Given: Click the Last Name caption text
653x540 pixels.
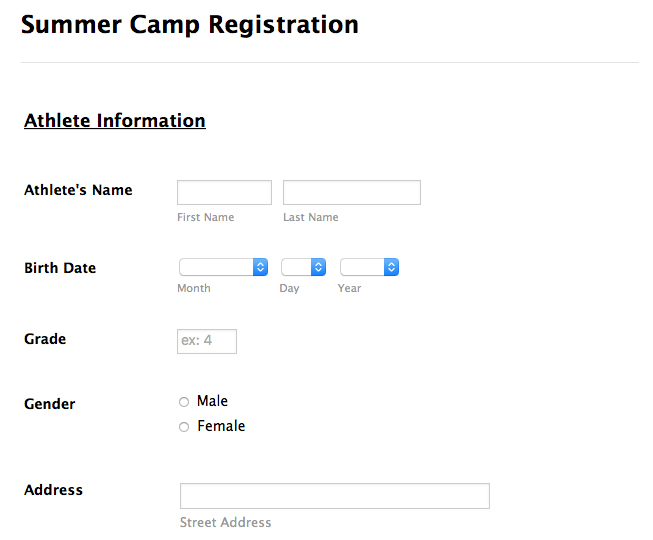Looking at the screenshot, I should point(310,217).
